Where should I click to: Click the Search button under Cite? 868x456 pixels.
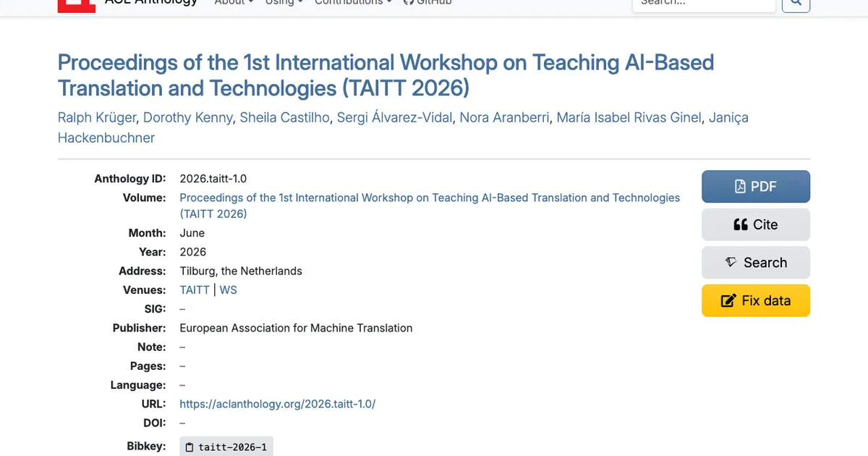(x=756, y=263)
